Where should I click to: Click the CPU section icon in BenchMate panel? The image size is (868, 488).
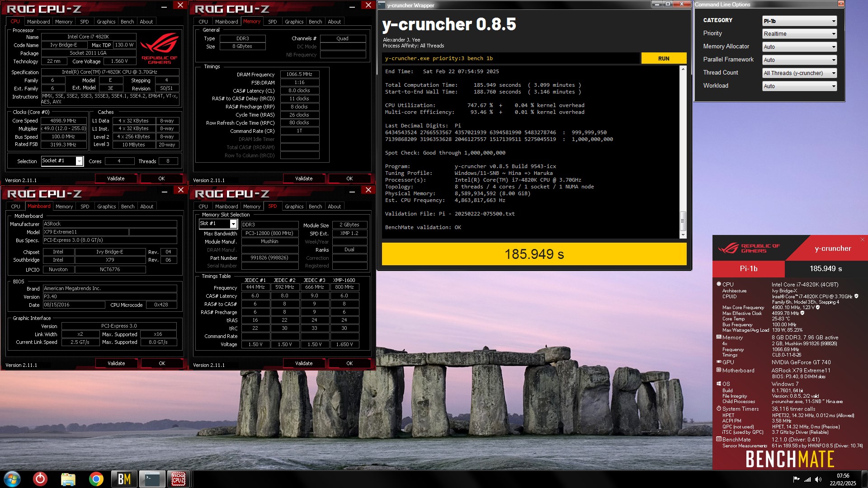(x=719, y=284)
